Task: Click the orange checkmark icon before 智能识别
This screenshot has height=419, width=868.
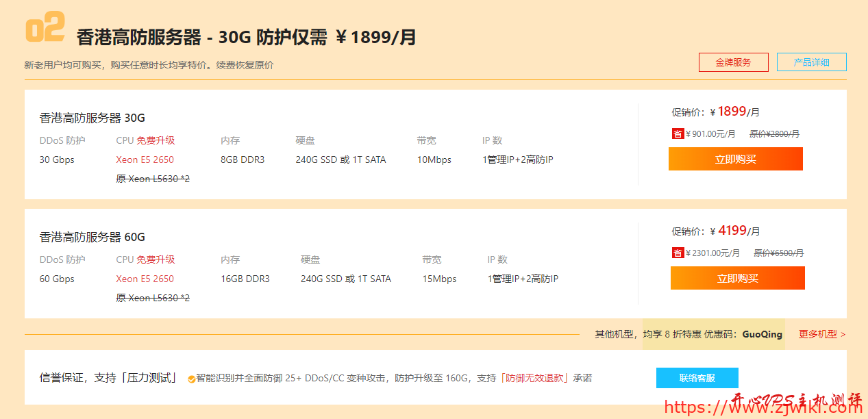Action: [191, 379]
